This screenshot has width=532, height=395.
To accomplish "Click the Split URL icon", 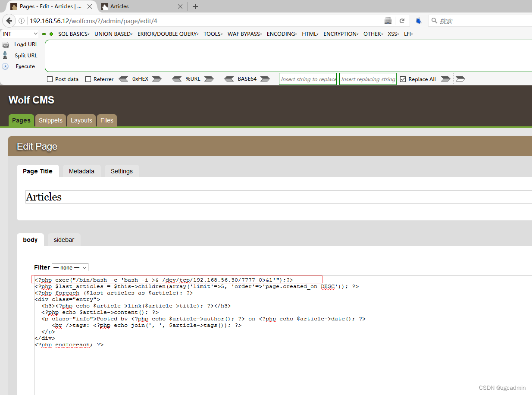I will tap(5, 55).
